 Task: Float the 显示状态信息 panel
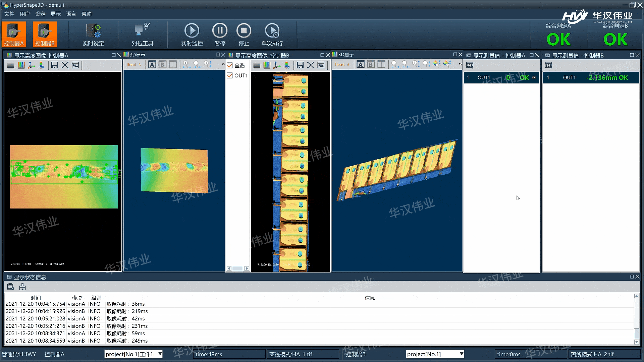(x=632, y=277)
